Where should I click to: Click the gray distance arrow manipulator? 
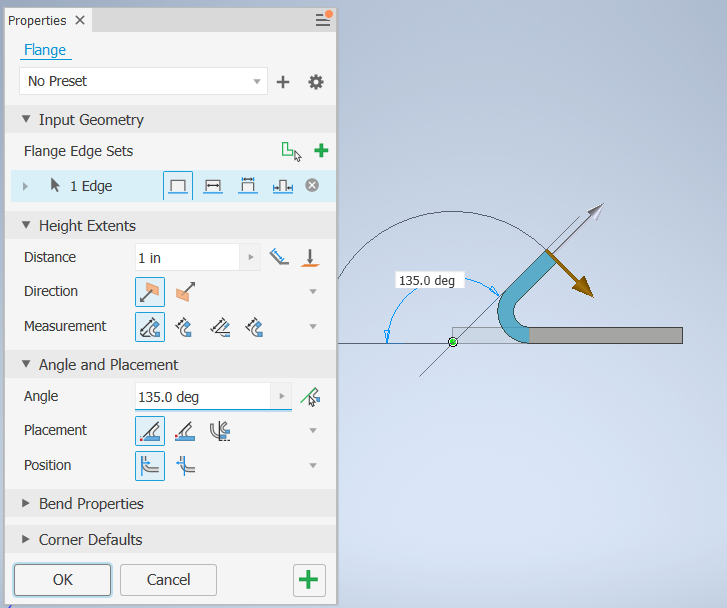593,212
